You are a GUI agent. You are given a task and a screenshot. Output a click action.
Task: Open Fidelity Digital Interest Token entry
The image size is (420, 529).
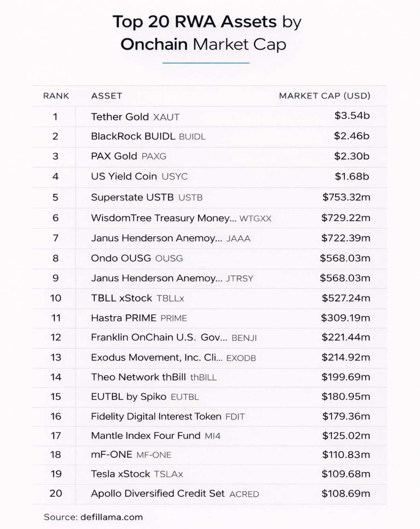(x=156, y=416)
